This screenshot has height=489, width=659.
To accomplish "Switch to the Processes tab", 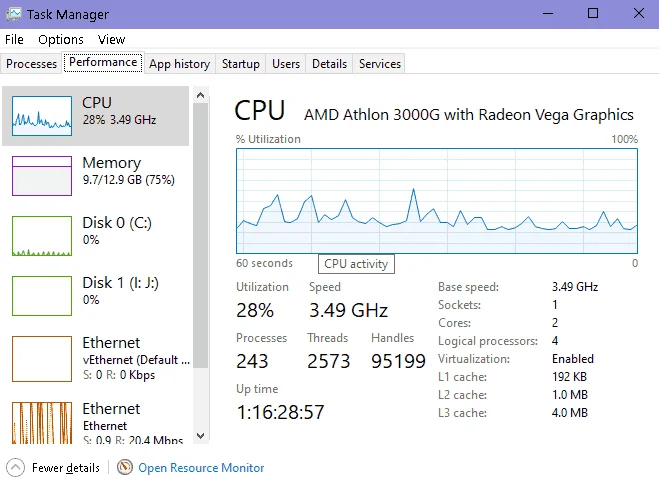I will (32, 64).
